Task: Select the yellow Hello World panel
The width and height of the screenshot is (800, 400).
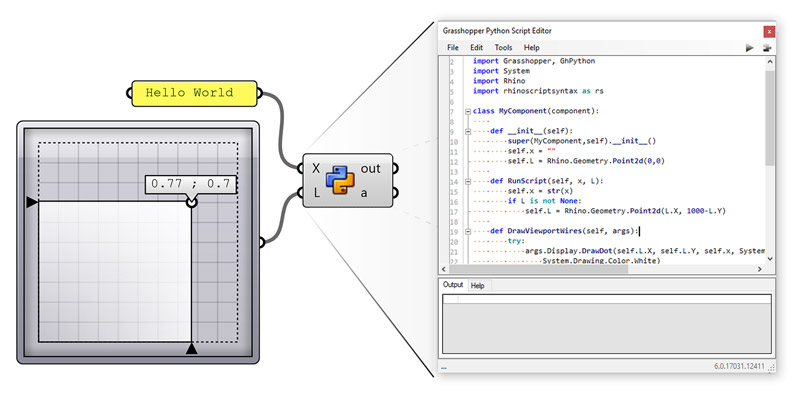Action: click(195, 93)
